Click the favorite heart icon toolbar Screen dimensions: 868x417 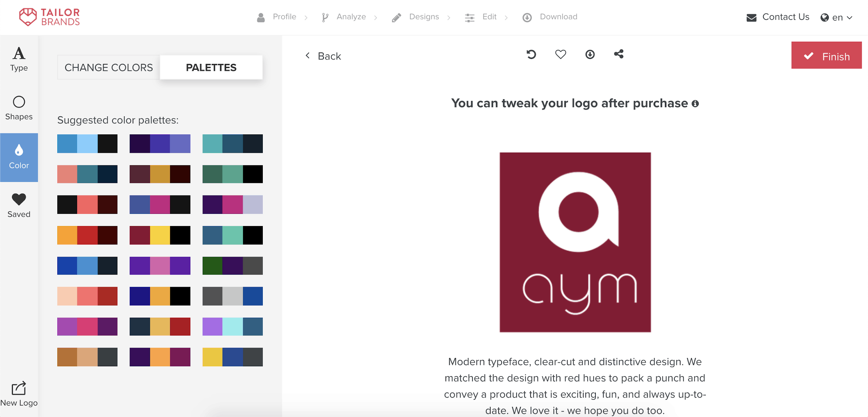pyautogui.click(x=561, y=54)
